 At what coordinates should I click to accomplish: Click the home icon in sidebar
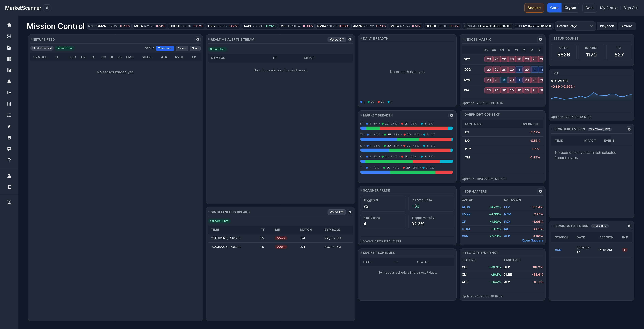9,25
